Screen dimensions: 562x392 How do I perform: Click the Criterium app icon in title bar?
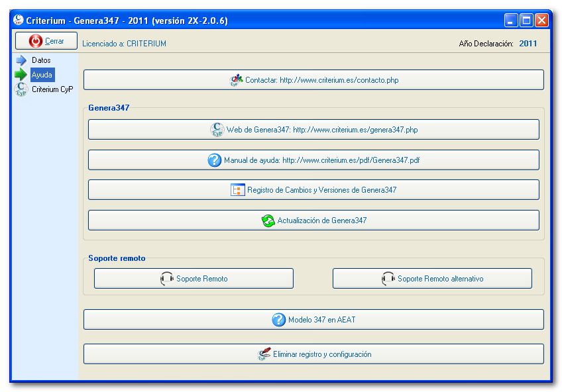pos(19,20)
